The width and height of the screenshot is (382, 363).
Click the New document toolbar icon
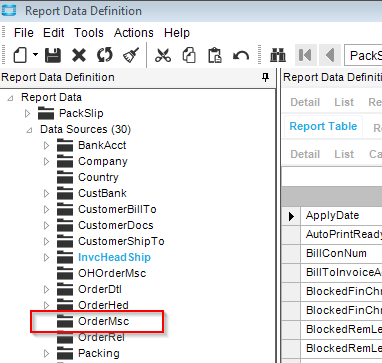[20, 55]
